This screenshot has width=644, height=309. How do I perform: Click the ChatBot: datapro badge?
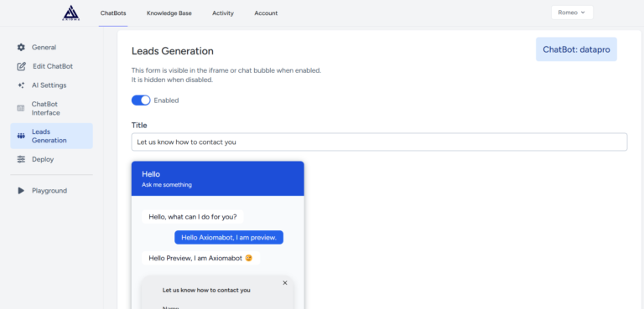coord(576,49)
